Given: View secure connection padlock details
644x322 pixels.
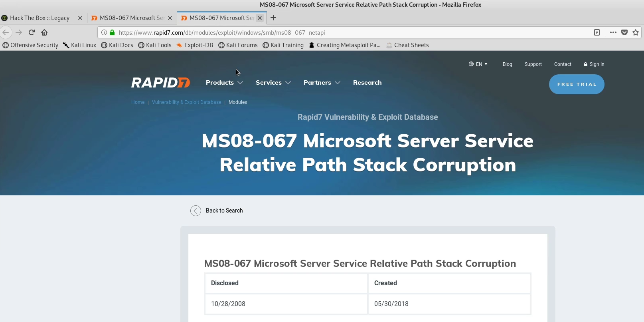Looking at the screenshot, I should [x=112, y=32].
